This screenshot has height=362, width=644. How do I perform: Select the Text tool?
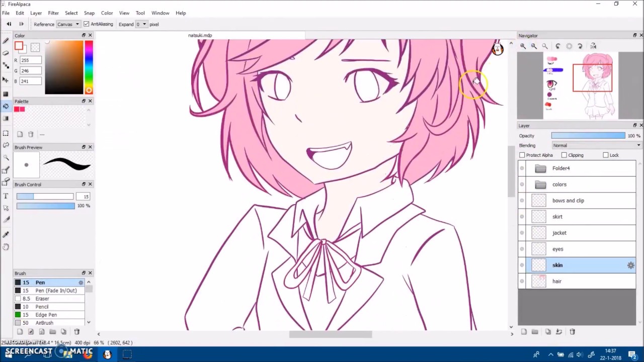6,196
